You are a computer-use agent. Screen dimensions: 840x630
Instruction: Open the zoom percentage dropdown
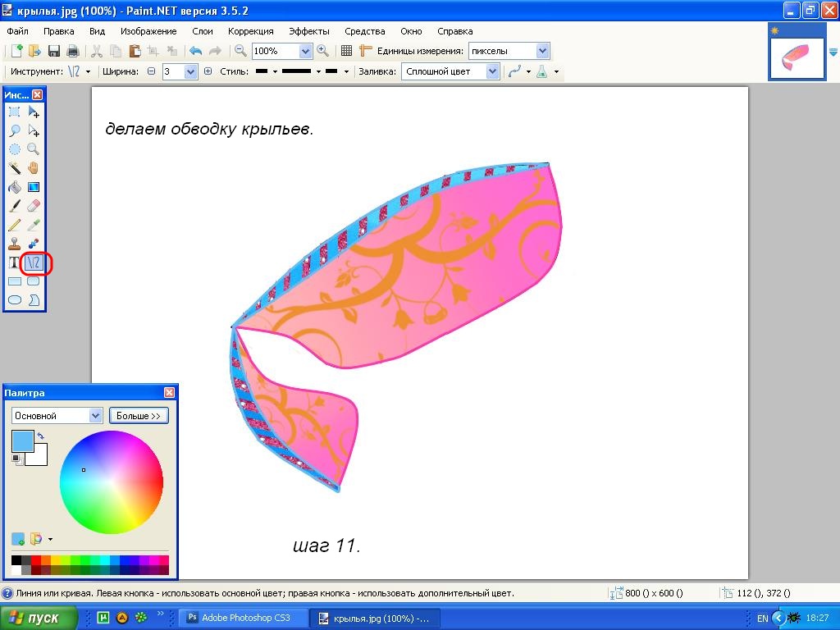point(305,51)
